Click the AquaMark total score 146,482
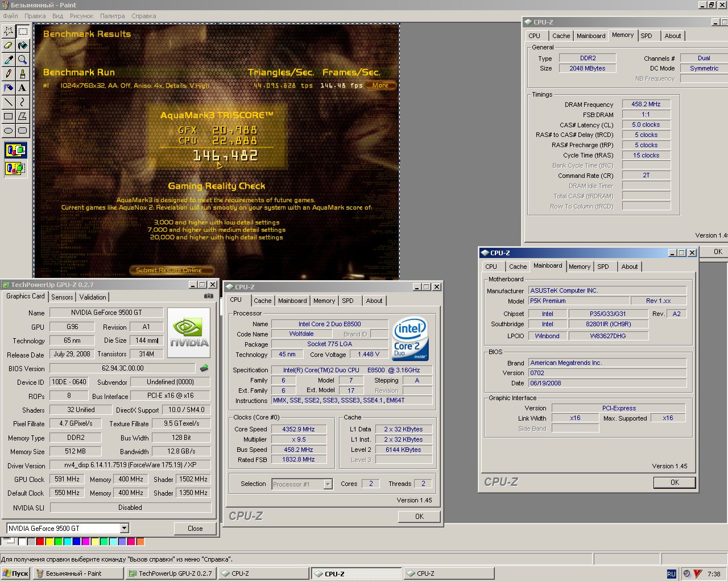The width and height of the screenshot is (728, 582). click(225, 155)
